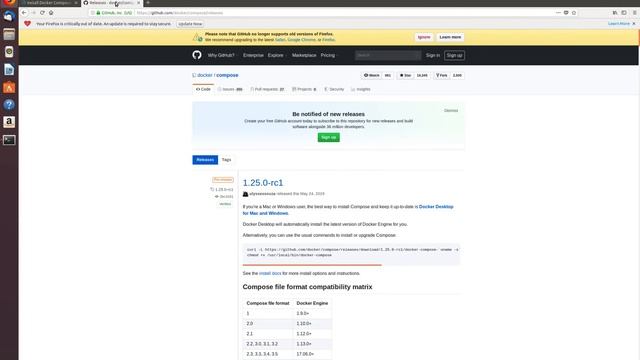Open the install docs link
The width and height of the screenshot is (640, 360).
coord(270,273)
